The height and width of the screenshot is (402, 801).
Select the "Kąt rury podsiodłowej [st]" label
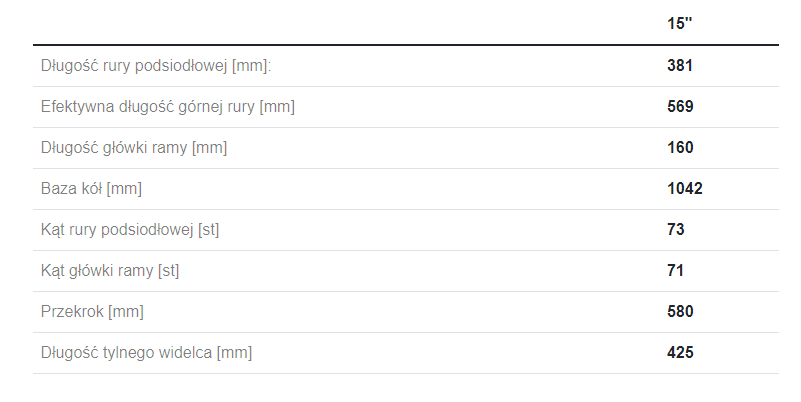[130, 230]
